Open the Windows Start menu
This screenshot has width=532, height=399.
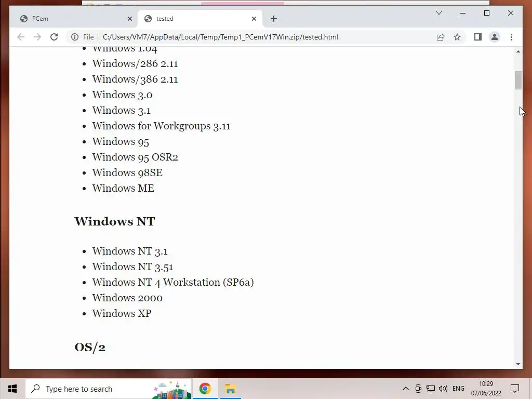pos(12,389)
